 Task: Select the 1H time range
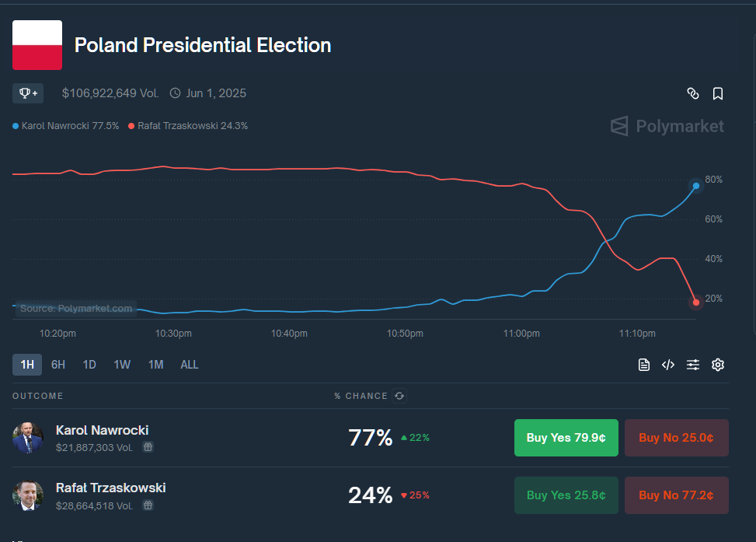tap(27, 365)
